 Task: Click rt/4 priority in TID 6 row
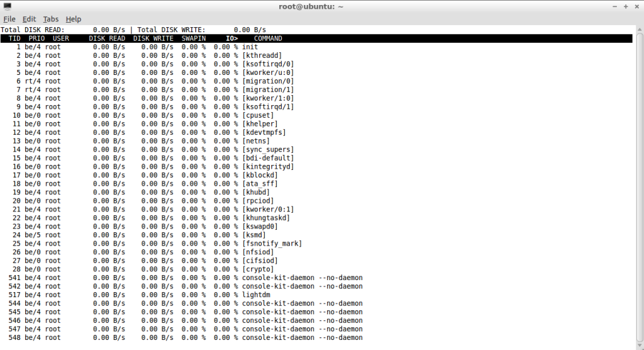click(x=33, y=81)
